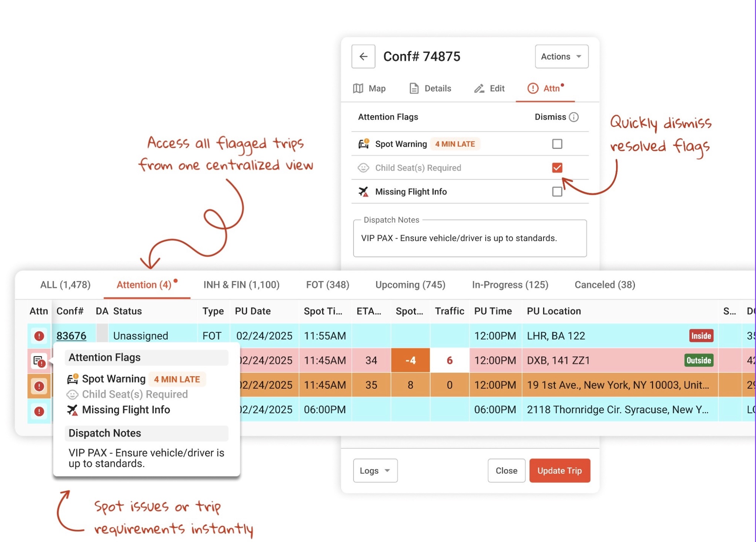Click the back arrow next to Conf# 74875
The image size is (756, 542).
point(363,56)
